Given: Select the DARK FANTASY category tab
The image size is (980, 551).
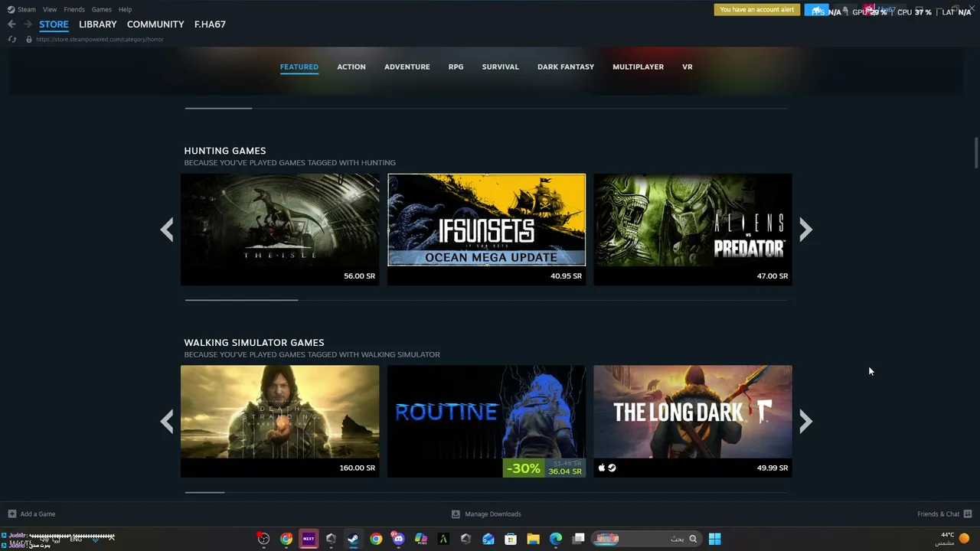Looking at the screenshot, I should coord(566,67).
